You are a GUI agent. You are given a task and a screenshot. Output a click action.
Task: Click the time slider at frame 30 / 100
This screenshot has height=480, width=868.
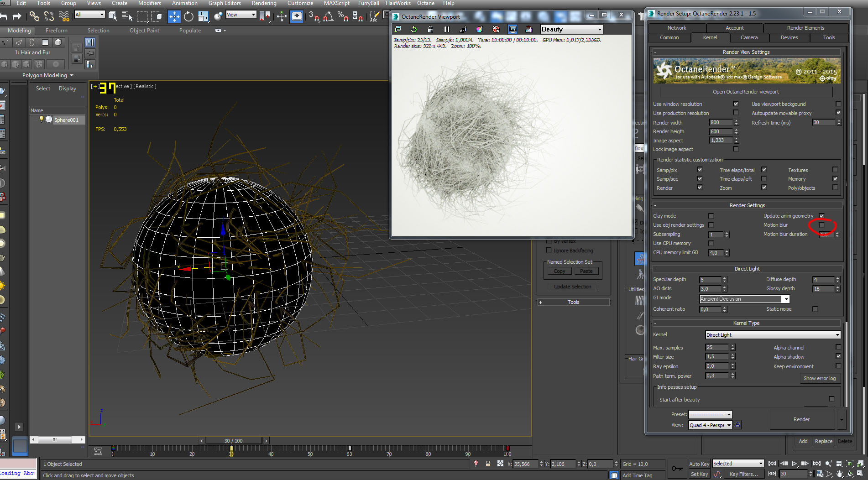point(233,441)
